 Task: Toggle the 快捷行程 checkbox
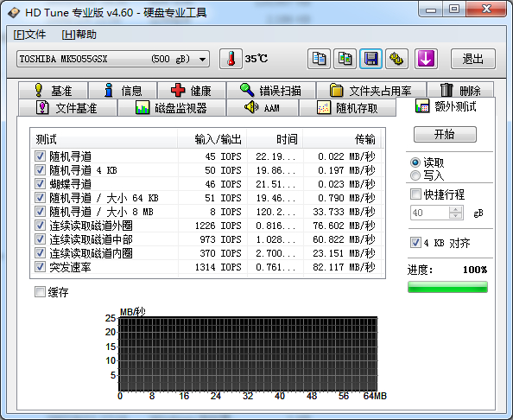pos(415,194)
